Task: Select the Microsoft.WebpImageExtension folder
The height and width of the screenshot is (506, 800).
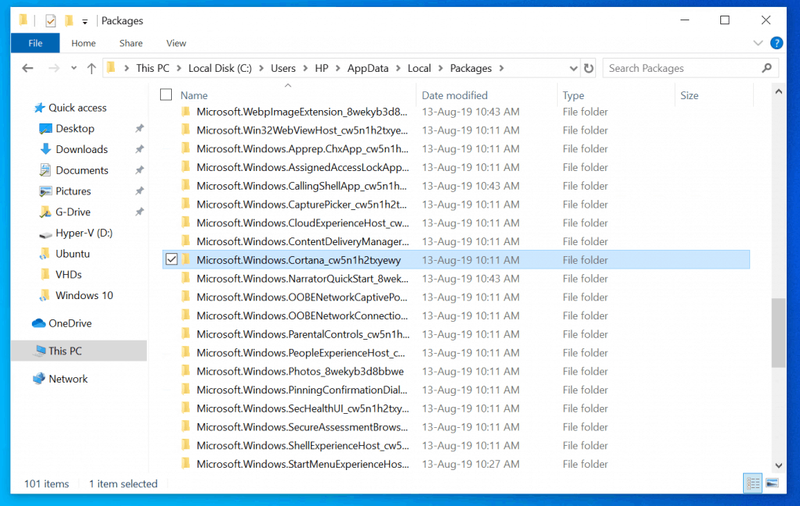Action: (302, 112)
